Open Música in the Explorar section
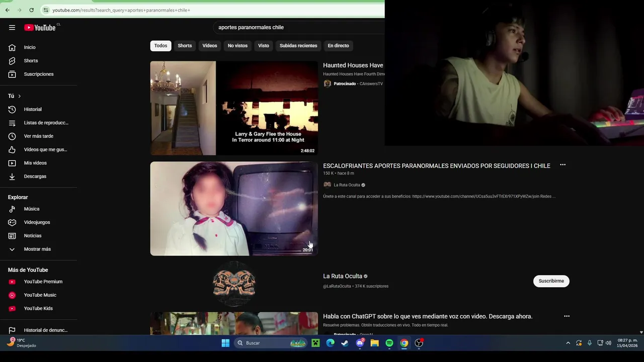The width and height of the screenshot is (644, 362). 31,209
